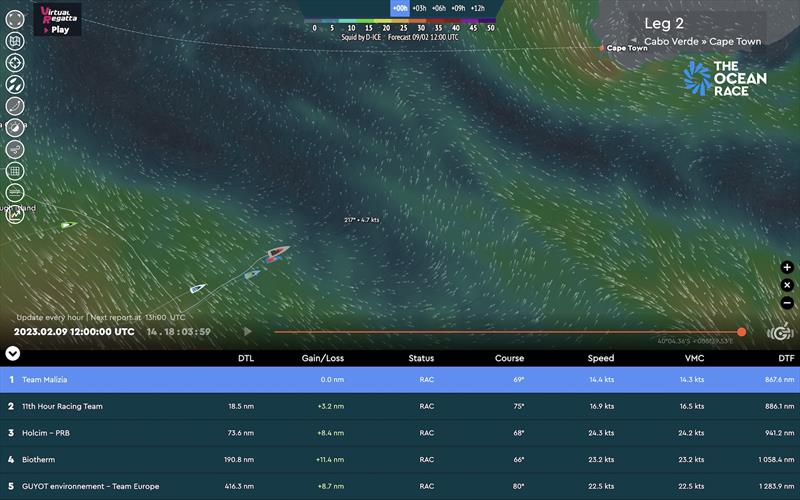Toggle the wind layer icon
This screenshot has height=500, width=800.
tap(15, 149)
